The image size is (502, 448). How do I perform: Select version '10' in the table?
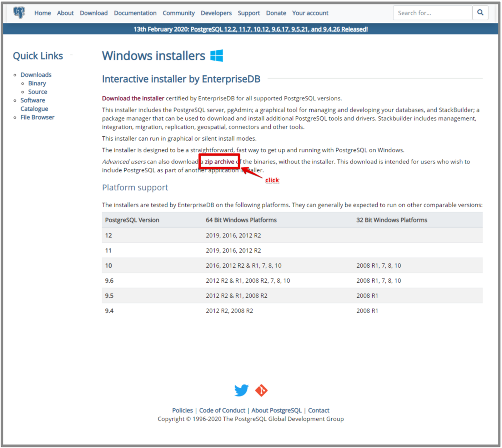click(x=109, y=265)
